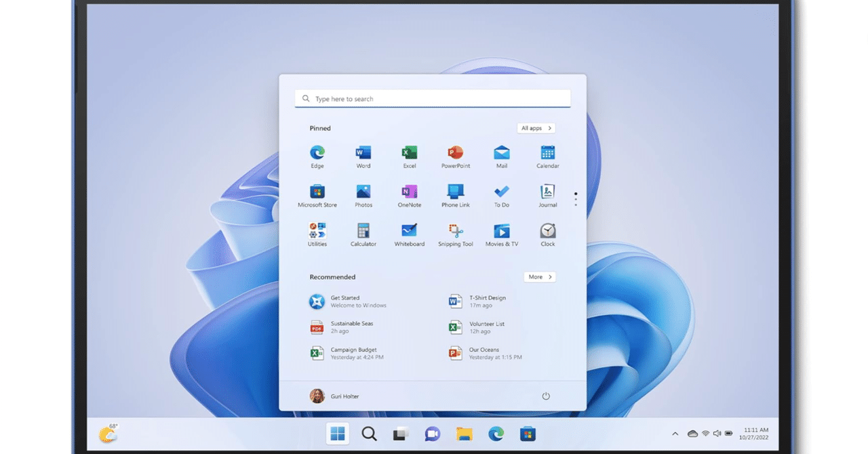Open Volunteer List Excel file

pyautogui.click(x=476, y=327)
